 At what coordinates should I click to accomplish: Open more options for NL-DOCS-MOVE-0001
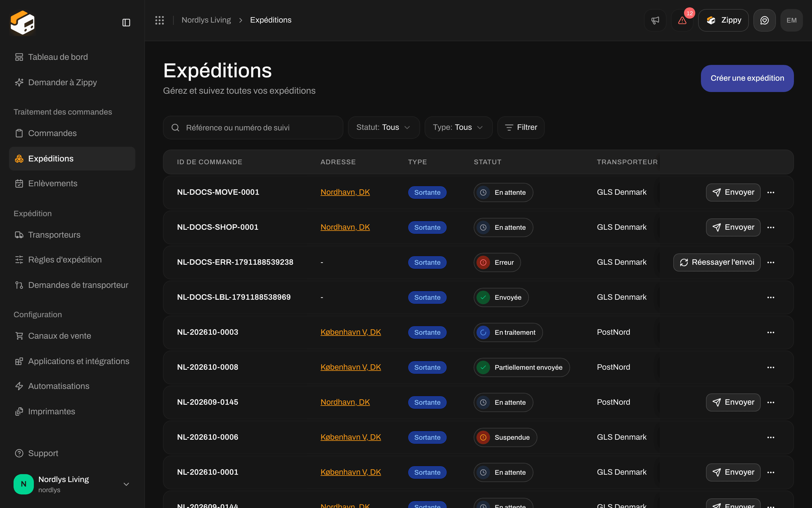tap(771, 192)
